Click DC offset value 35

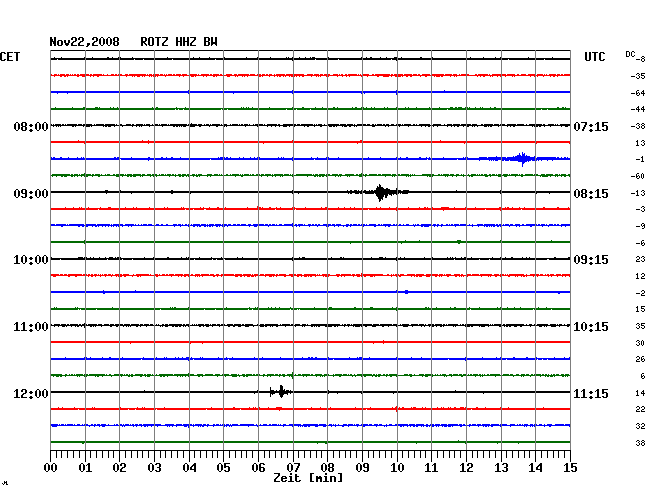pyautogui.click(x=640, y=326)
